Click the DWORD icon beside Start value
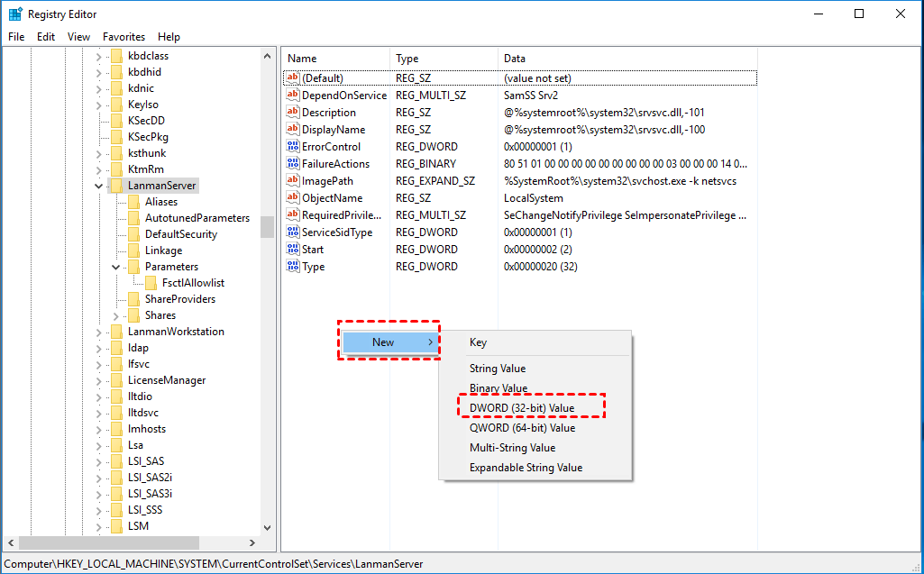This screenshot has height=574, width=924. (292, 248)
